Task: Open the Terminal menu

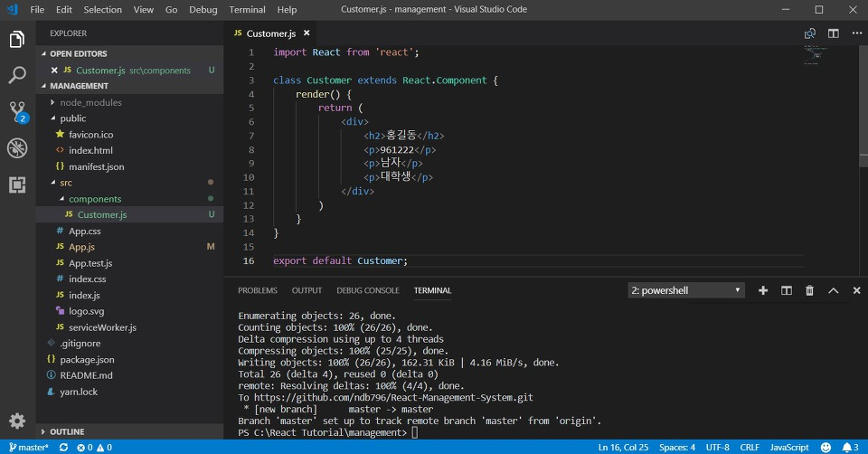Action: coord(247,9)
